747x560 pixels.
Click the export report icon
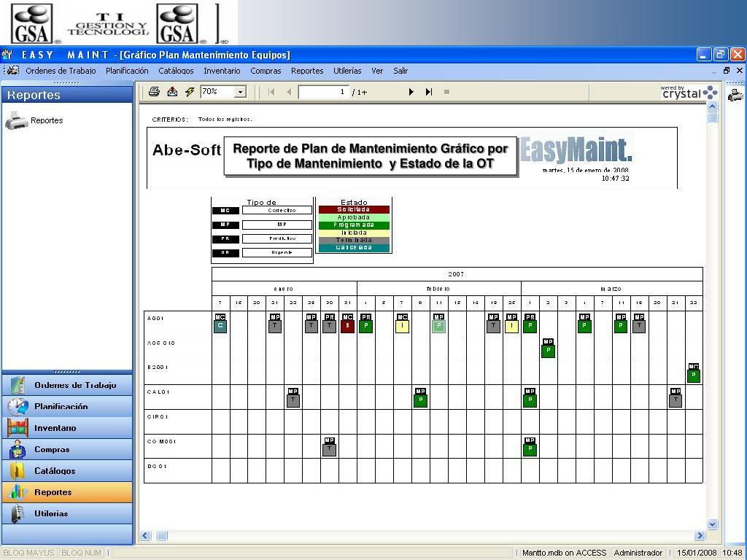(x=172, y=92)
